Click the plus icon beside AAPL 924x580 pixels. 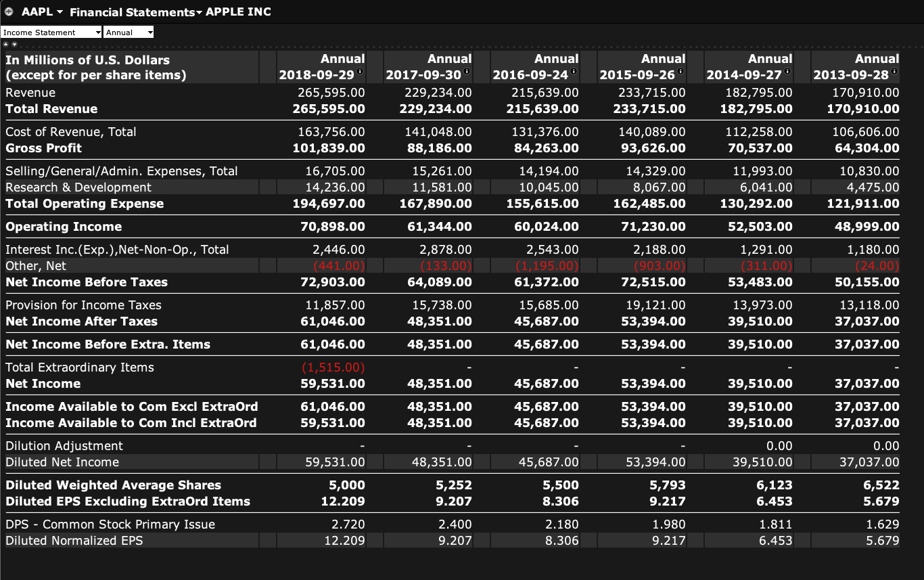click(9, 12)
